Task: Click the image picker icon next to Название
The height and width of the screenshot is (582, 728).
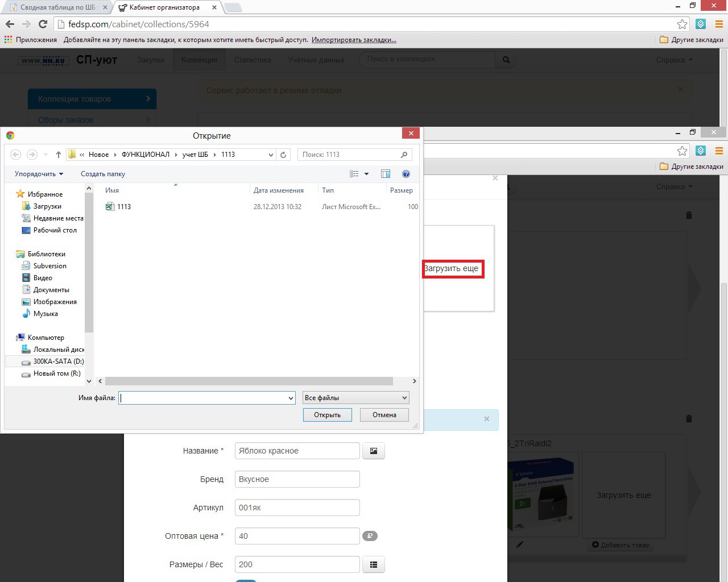Action: click(374, 451)
